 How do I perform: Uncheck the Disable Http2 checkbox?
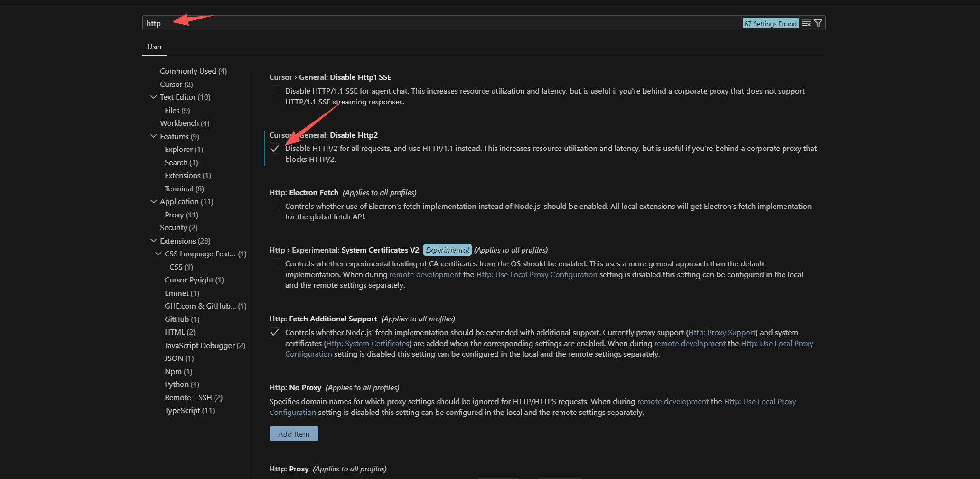tap(275, 149)
